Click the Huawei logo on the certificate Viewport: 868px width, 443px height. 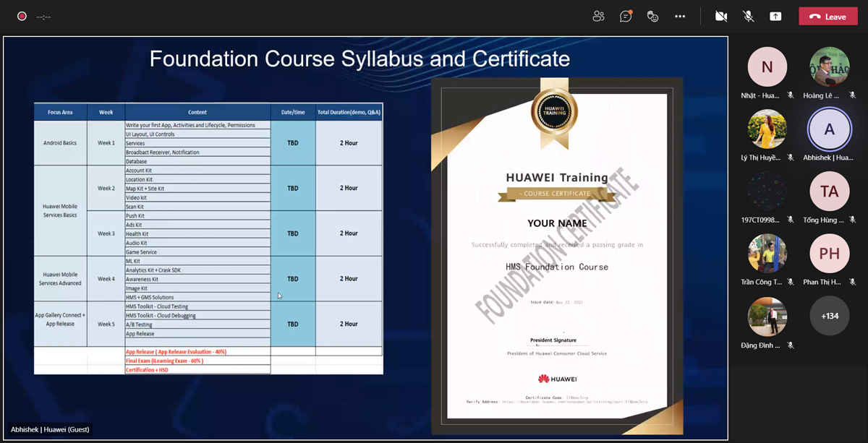pyautogui.click(x=557, y=379)
